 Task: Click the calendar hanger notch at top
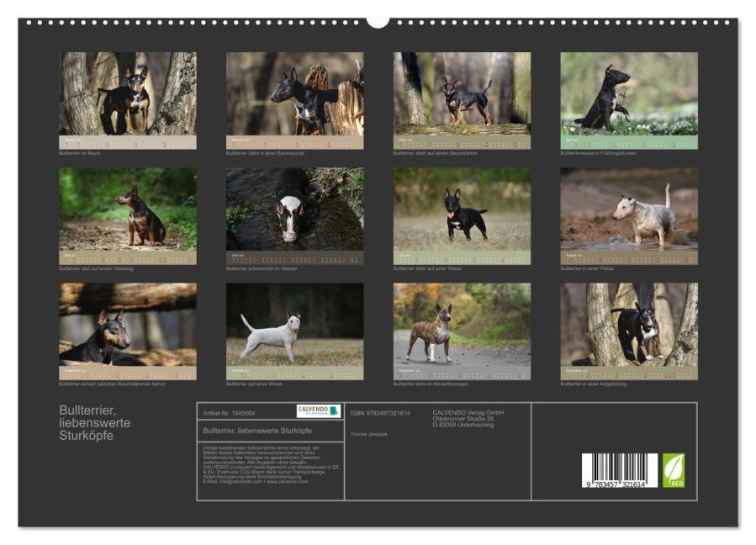pyautogui.click(x=378, y=22)
